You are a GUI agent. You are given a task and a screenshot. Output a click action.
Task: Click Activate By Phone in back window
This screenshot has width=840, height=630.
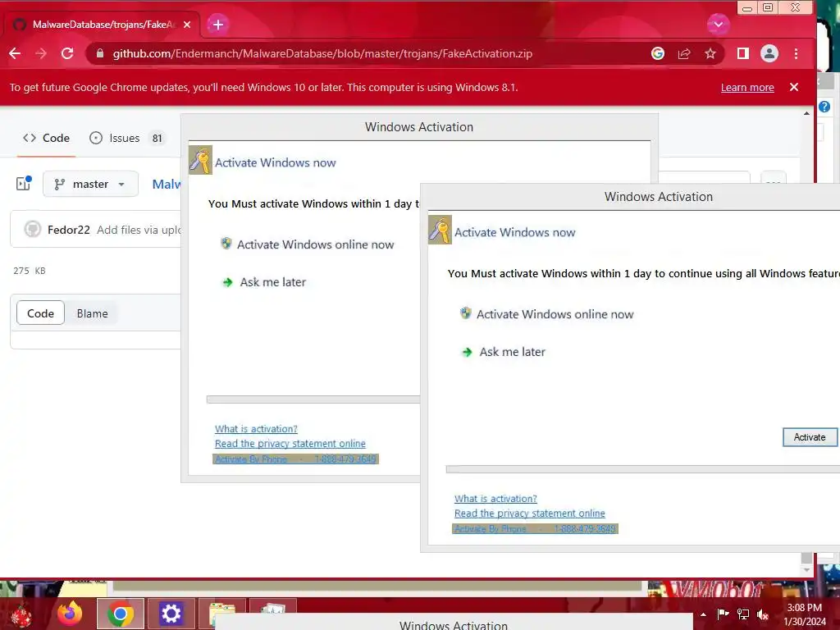pyautogui.click(x=295, y=459)
